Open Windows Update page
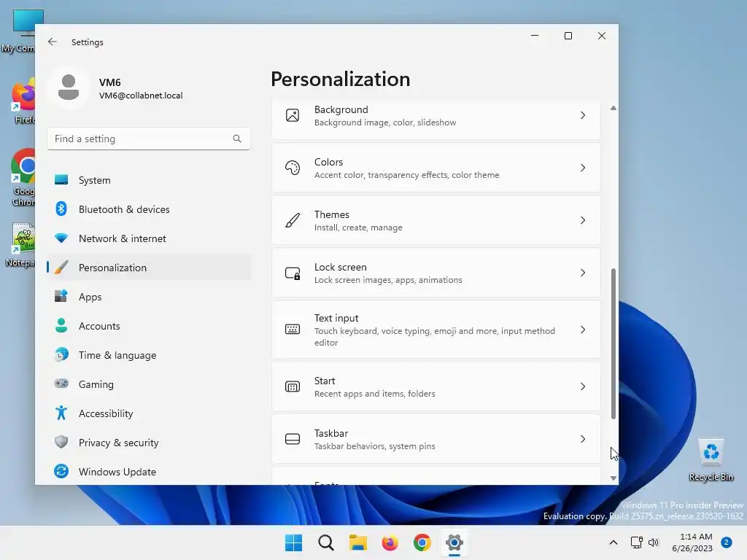 [x=149, y=472]
